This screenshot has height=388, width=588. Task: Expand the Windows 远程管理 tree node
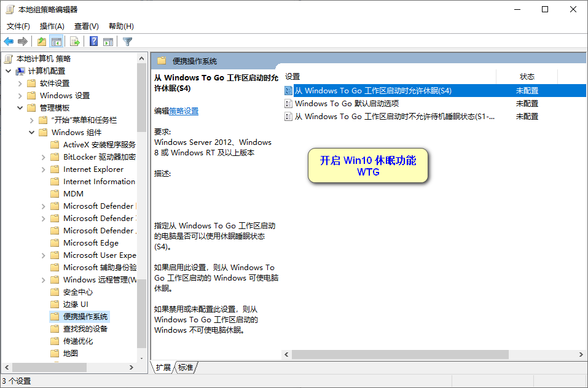(43, 280)
